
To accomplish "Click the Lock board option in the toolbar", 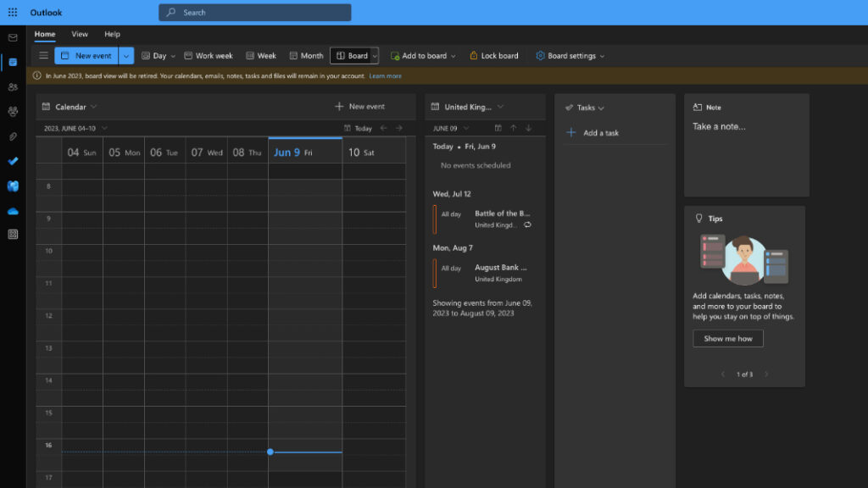I will 492,55.
